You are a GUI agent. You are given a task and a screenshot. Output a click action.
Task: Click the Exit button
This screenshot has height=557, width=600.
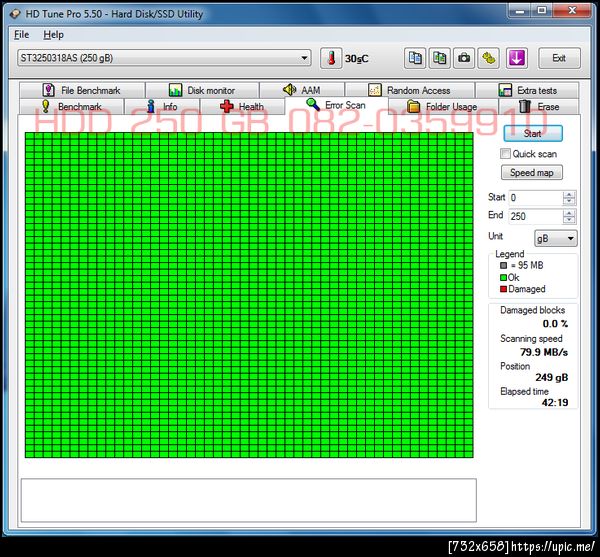click(559, 58)
